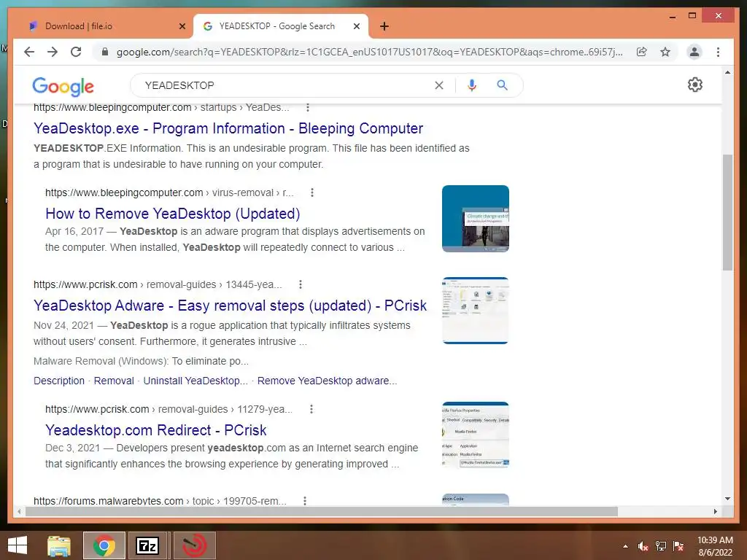Submit search with magnifier icon

[x=502, y=85]
